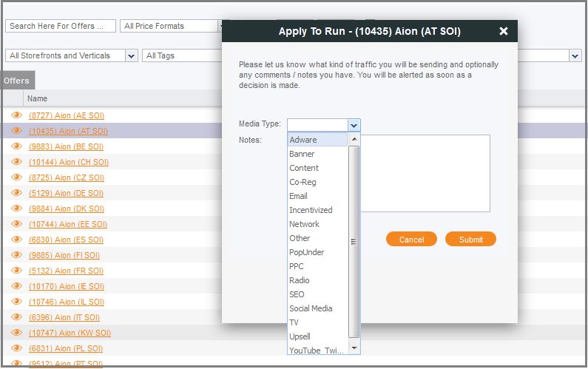Click the eye icon beside (8727) Aion (AE SOI)
Viewport: 588px width, 369px height.
click(16, 115)
